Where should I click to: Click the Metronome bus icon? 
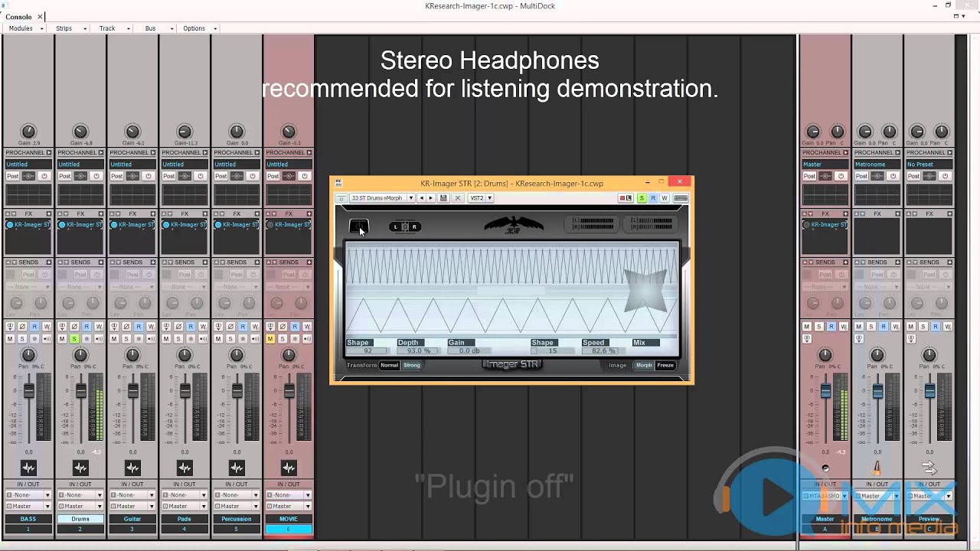[877, 468]
